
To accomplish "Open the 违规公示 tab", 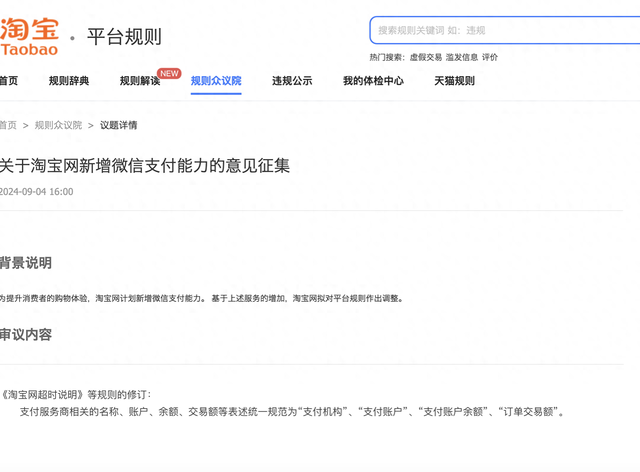I will pyautogui.click(x=292, y=81).
